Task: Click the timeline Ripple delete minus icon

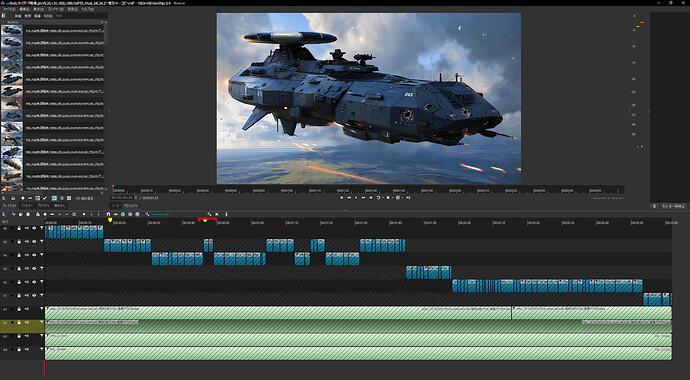Action: pos(52,214)
